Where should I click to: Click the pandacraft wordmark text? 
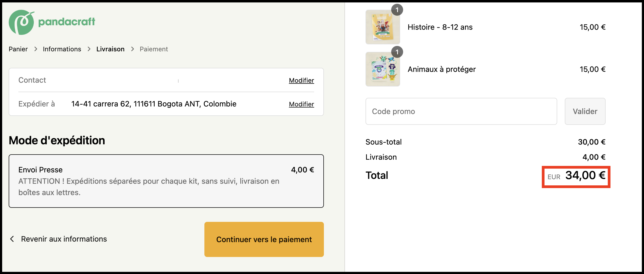point(67,22)
